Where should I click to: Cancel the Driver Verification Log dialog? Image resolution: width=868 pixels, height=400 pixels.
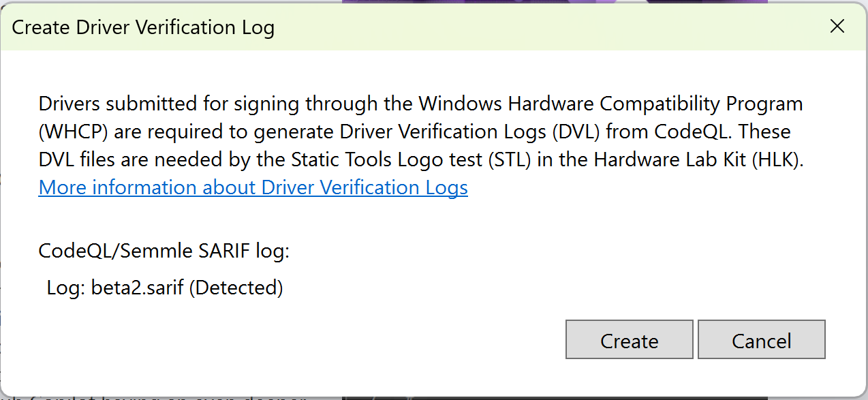[761, 339]
